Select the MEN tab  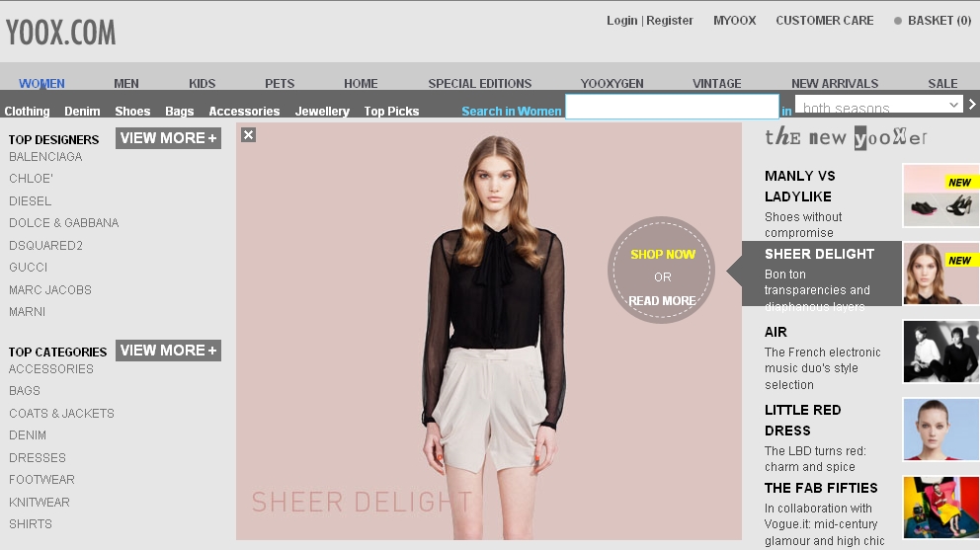pos(126,84)
